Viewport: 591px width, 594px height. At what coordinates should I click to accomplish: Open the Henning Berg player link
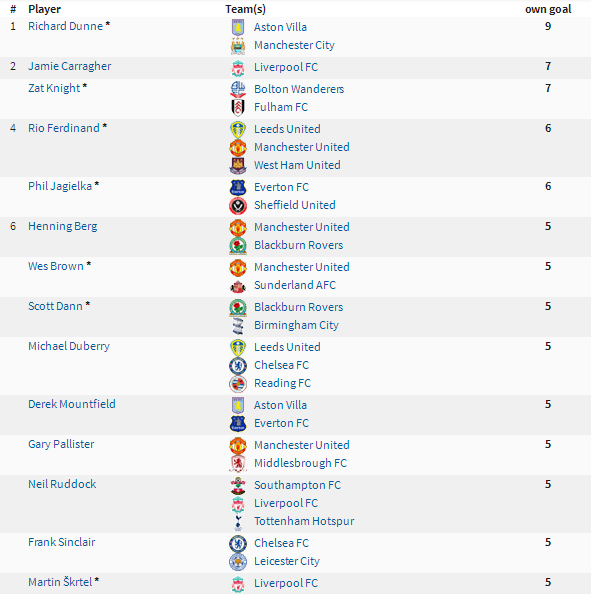63,226
